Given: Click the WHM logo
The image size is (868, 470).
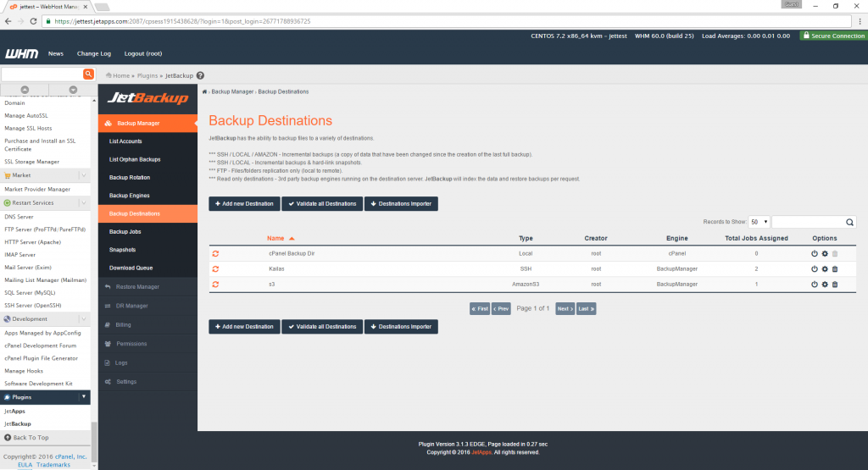Looking at the screenshot, I should [x=21, y=53].
